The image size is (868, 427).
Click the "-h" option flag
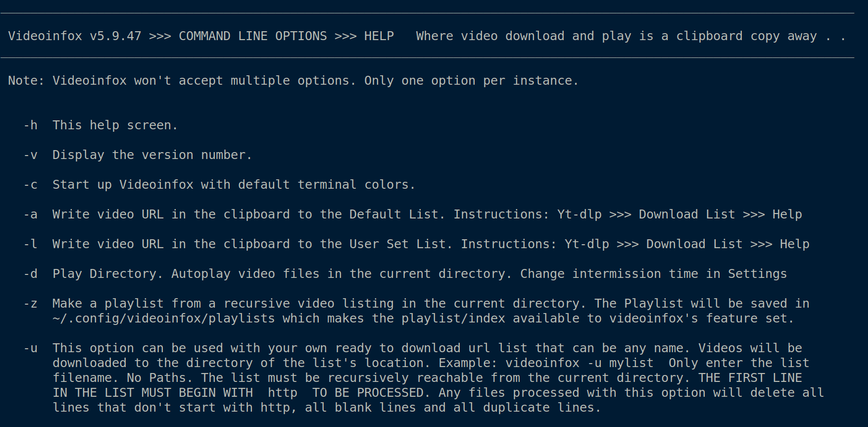point(30,125)
